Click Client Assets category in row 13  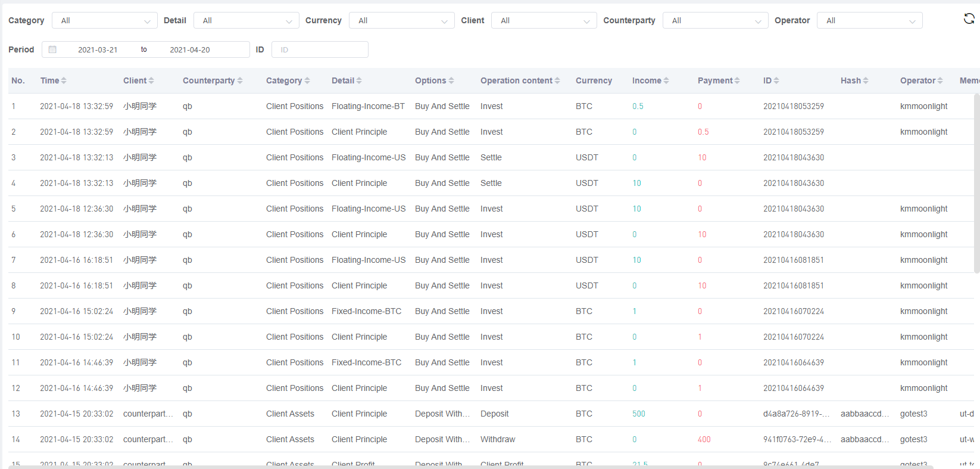click(290, 414)
